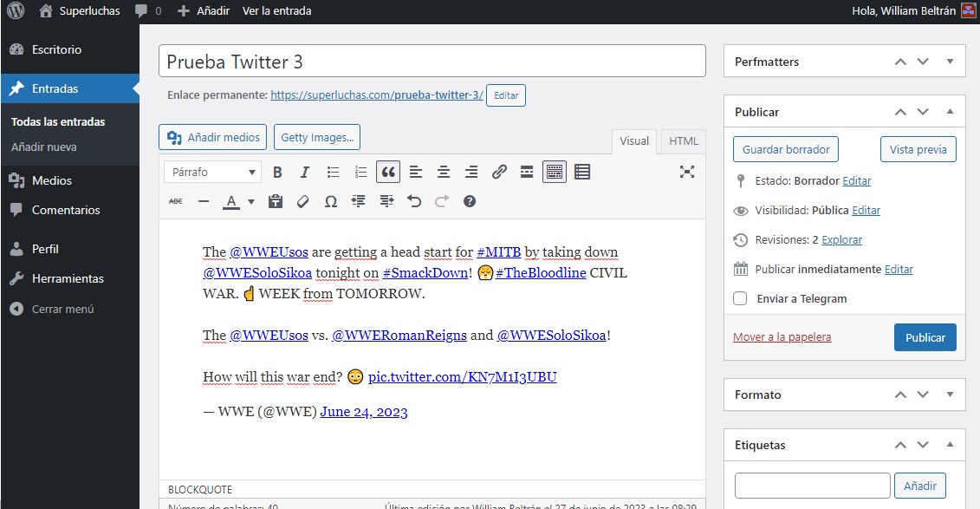
Task: Toggle bold formatting
Action: (x=277, y=172)
